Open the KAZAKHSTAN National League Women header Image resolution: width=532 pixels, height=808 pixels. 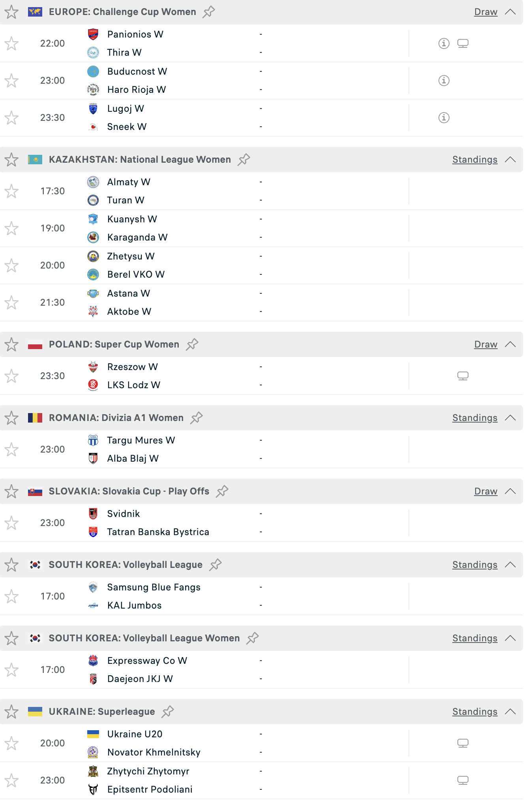coord(140,160)
